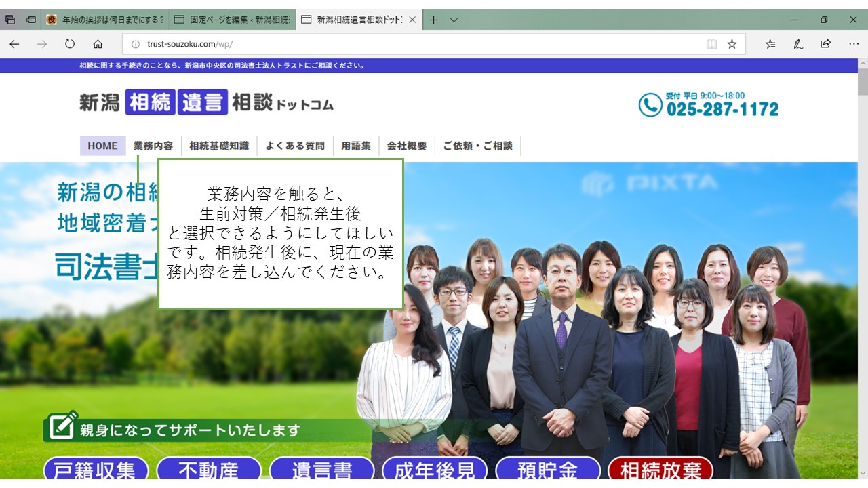Open the tabs you've set aside icon

(x=9, y=20)
